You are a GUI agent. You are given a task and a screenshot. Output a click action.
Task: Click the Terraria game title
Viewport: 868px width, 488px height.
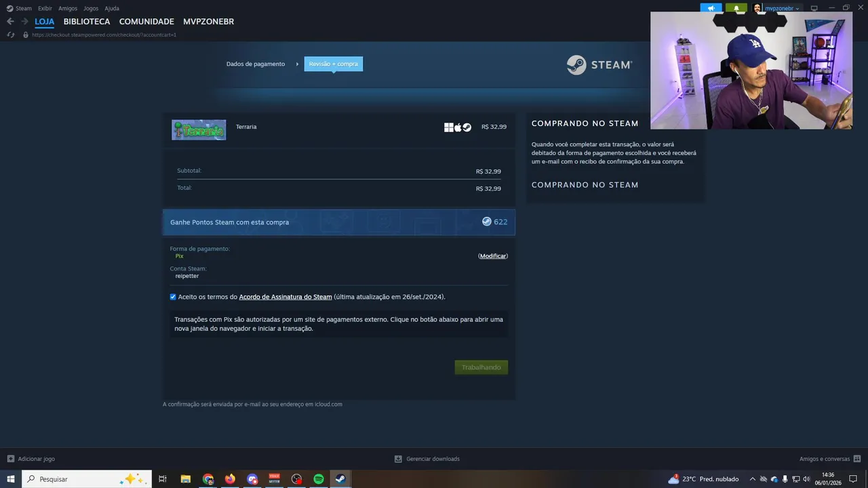(x=246, y=127)
